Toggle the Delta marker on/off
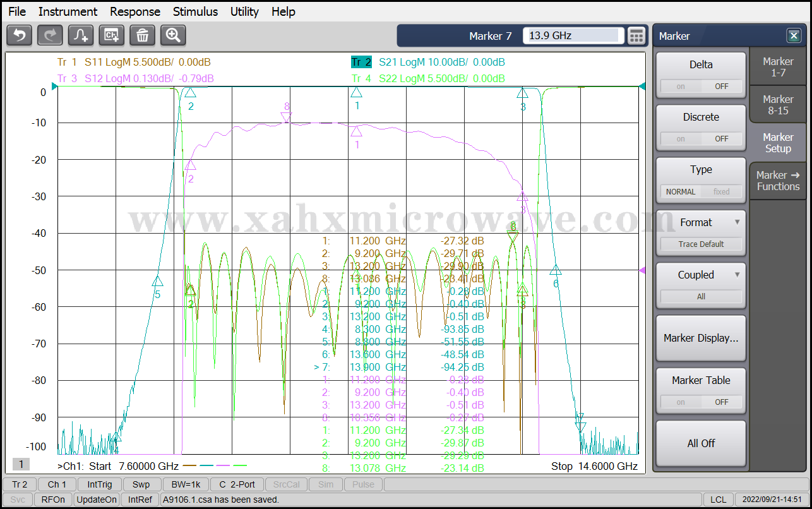Viewport: 812px width, 509px height. (701, 86)
